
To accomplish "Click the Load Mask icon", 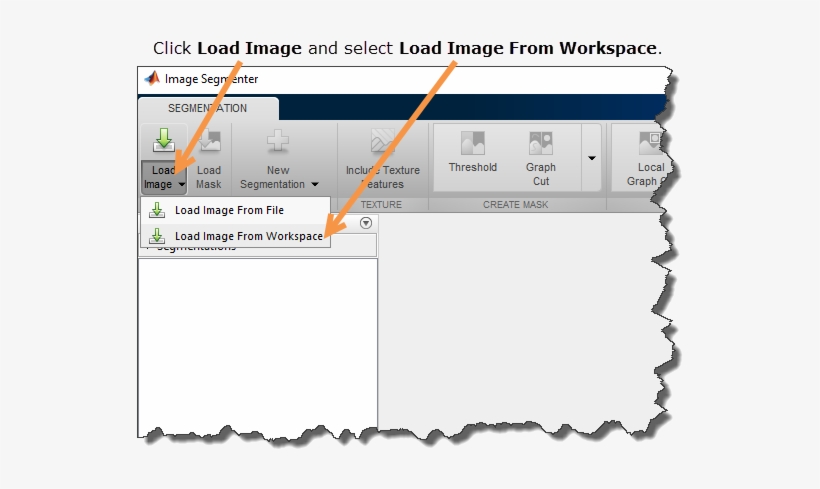I will pyautogui.click(x=209, y=141).
